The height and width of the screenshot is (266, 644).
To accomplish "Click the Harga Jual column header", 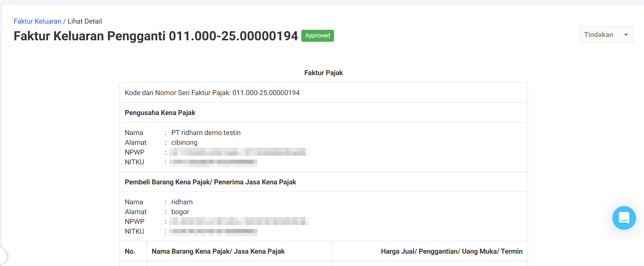I will [451, 251].
